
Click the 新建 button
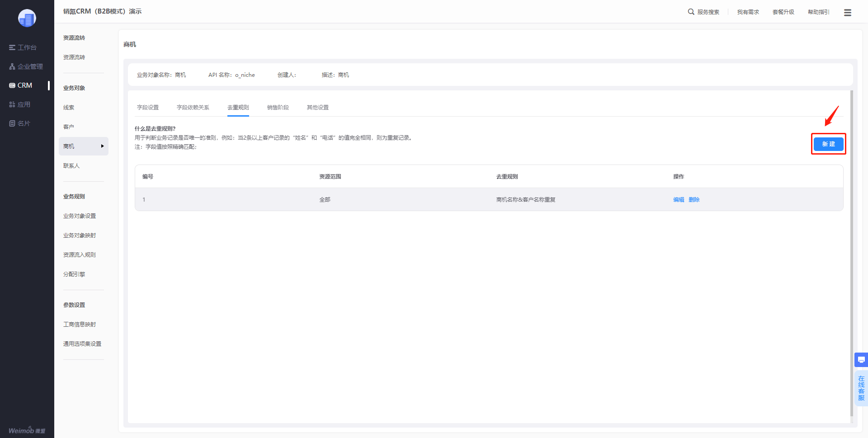(x=828, y=144)
